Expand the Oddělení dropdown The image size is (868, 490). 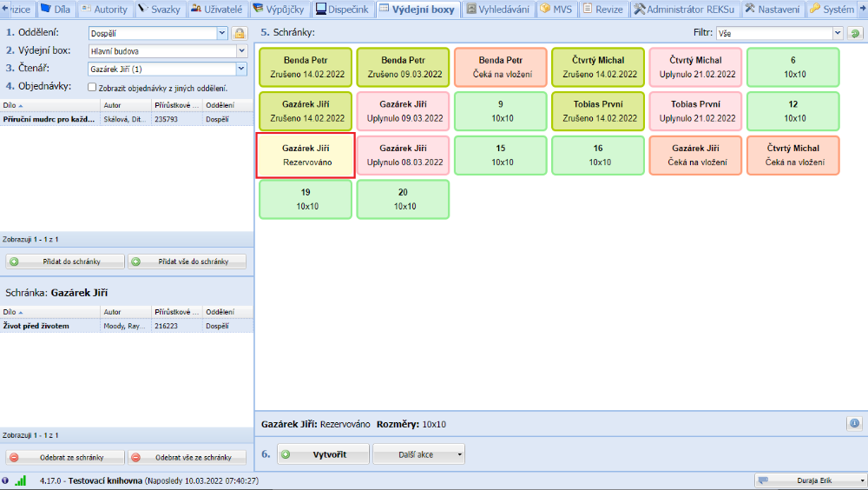(x=221, y=33)
